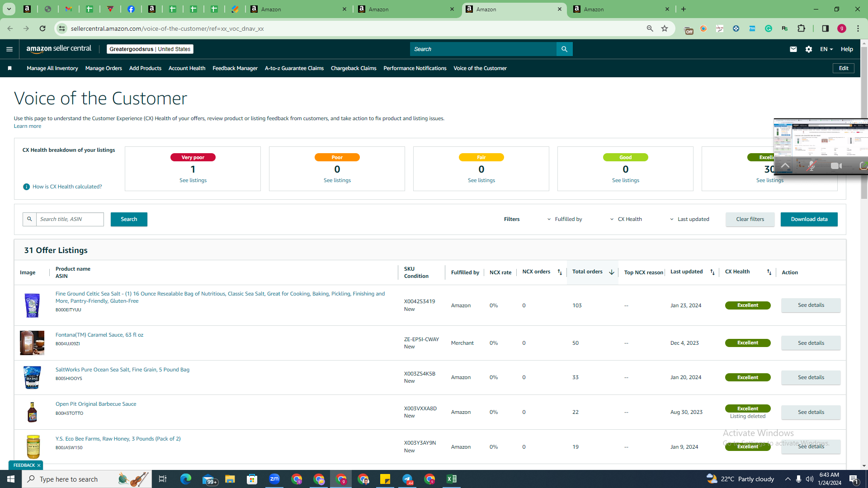Image resolution: width=868 pixels, height=488 pixels.
Task: See details for Fontana Caramel Sauce
Action: point(811,343)
